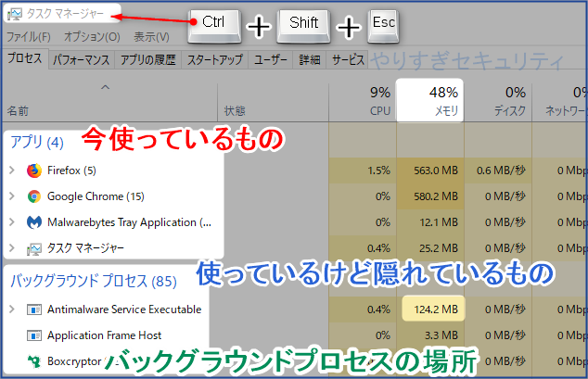
Task: Click the Task Manager title bar icon
Action: coord(15,14)
